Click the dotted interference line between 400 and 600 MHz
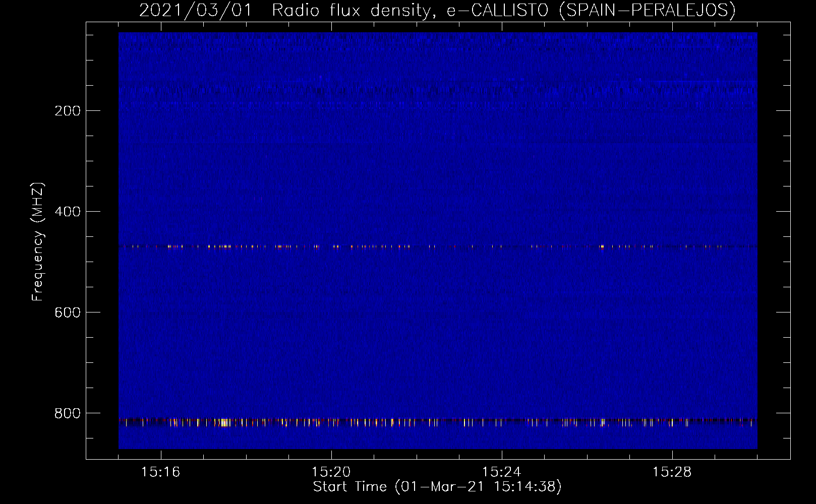This screenshot has width=816, height=504. point(438,246)
